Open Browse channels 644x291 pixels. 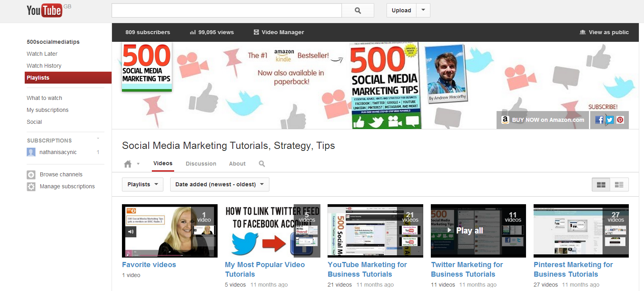pos(61,174)
